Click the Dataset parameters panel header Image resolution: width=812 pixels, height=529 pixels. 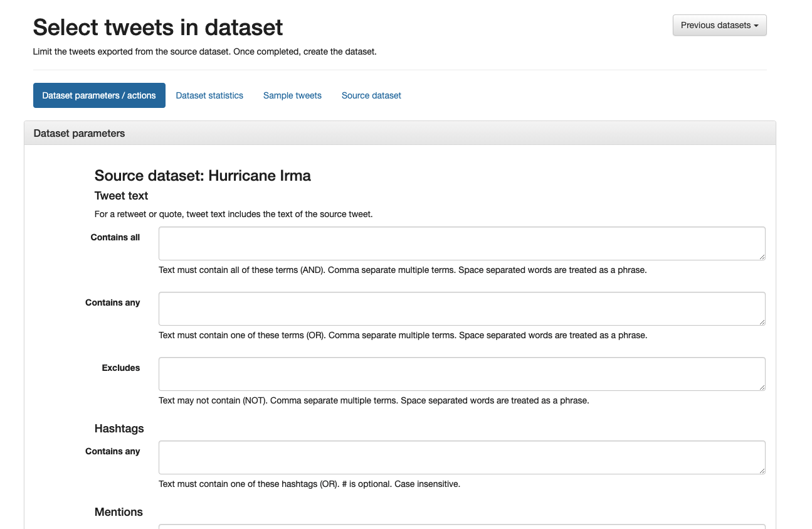click(79, 133)
